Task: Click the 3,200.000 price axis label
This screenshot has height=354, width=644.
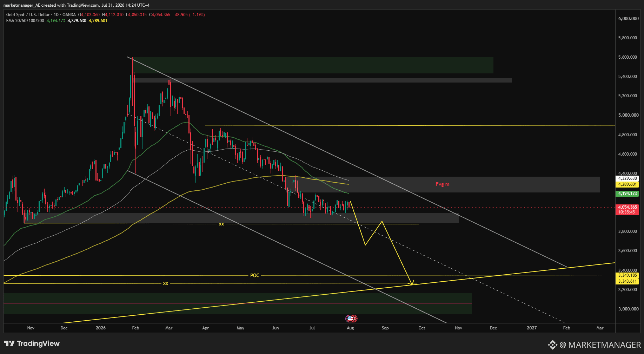Action: 628,290
